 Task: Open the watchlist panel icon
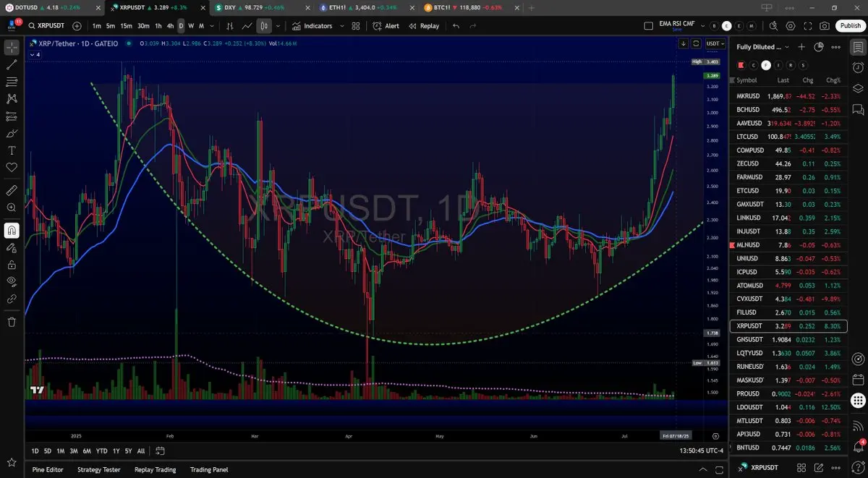click(858, 47)
